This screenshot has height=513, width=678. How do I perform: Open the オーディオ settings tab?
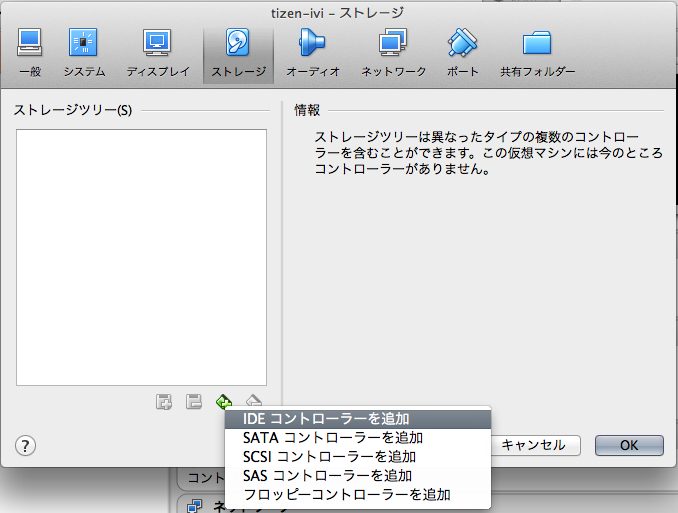click(x=313, y=53)
